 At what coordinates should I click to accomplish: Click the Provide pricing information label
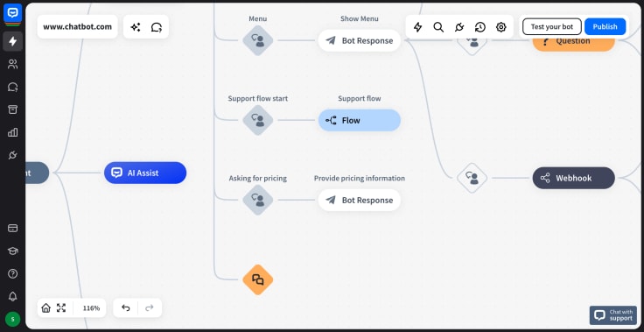click(x=360, y=178)
